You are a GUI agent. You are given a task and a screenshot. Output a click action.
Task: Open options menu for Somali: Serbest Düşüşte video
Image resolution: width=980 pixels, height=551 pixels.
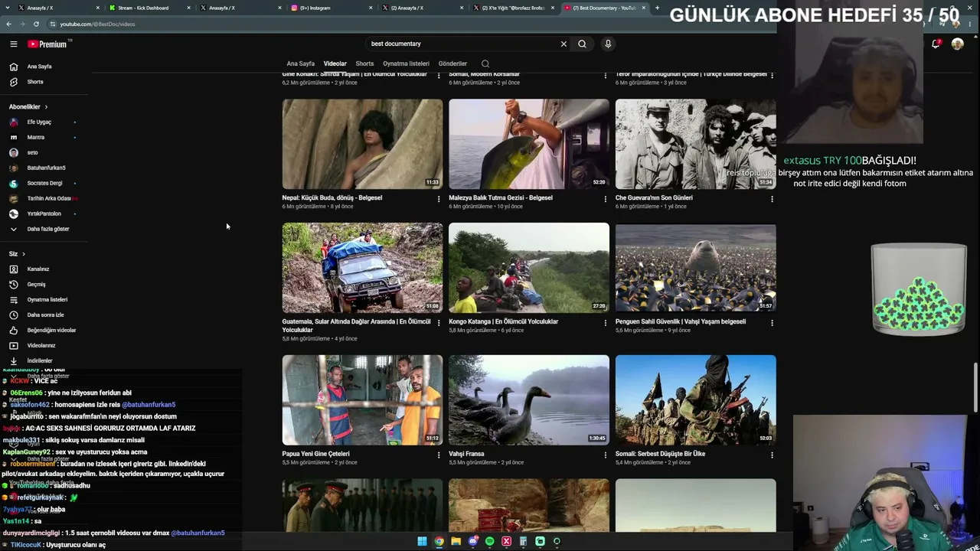pyautogui.click(x=772, y=455)
